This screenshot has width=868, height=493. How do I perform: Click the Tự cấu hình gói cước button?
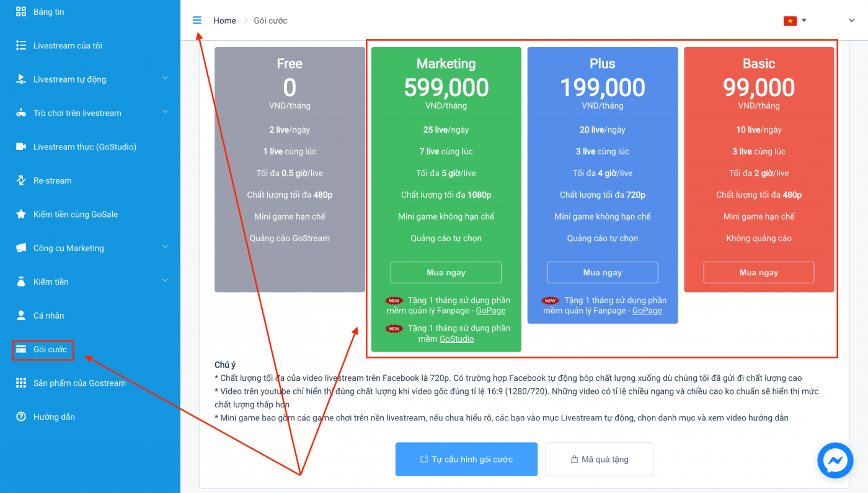466,460
